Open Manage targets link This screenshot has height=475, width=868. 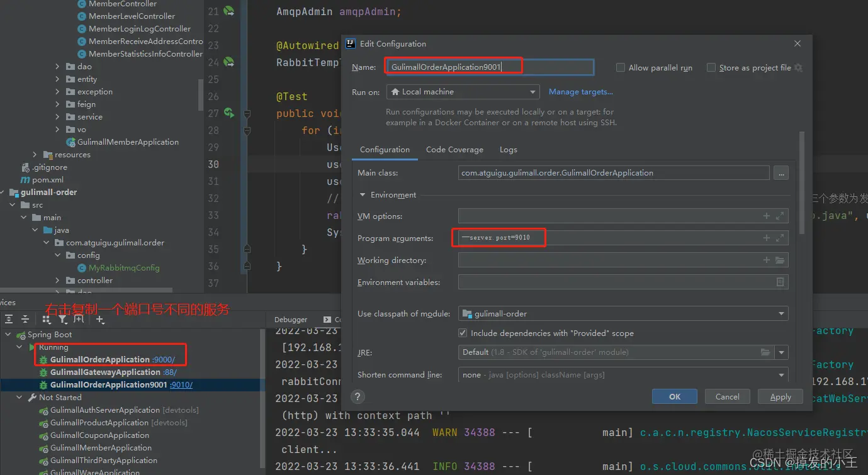click(581, 92)
